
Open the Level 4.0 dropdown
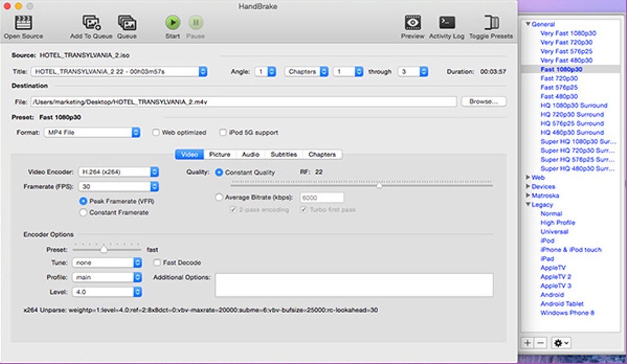[107, 292]
